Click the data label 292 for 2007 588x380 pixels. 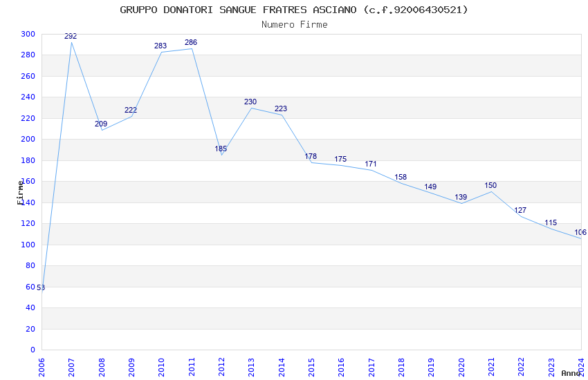point(71,37)
